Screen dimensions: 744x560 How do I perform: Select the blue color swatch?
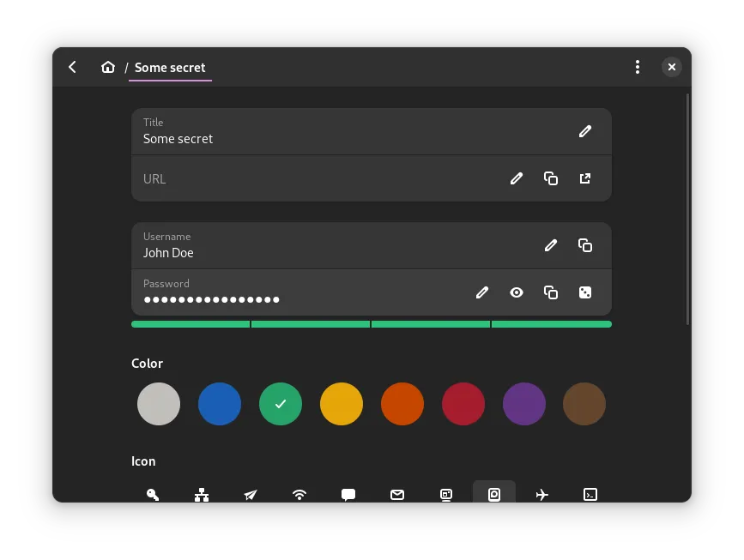220,404
